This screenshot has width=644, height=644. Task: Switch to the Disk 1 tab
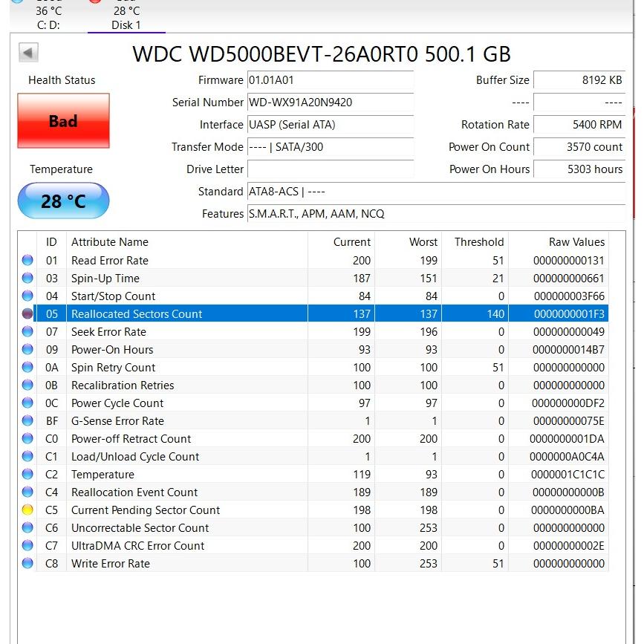(126, 18)
